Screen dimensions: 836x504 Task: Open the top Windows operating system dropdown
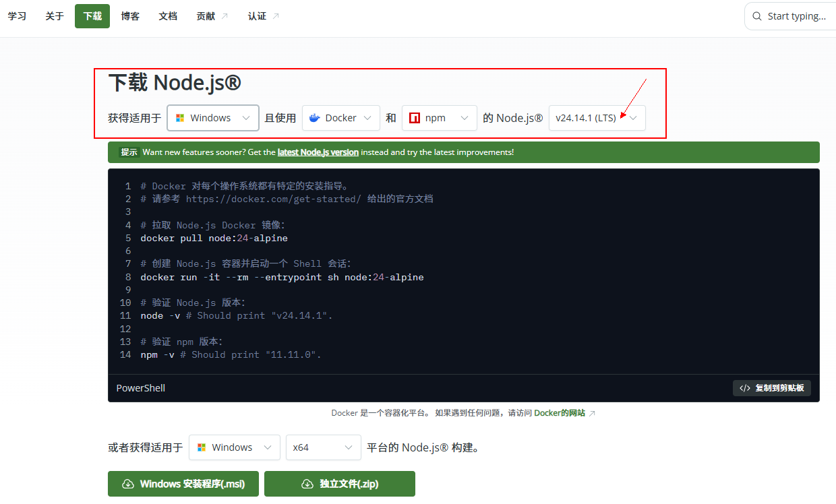213,118
